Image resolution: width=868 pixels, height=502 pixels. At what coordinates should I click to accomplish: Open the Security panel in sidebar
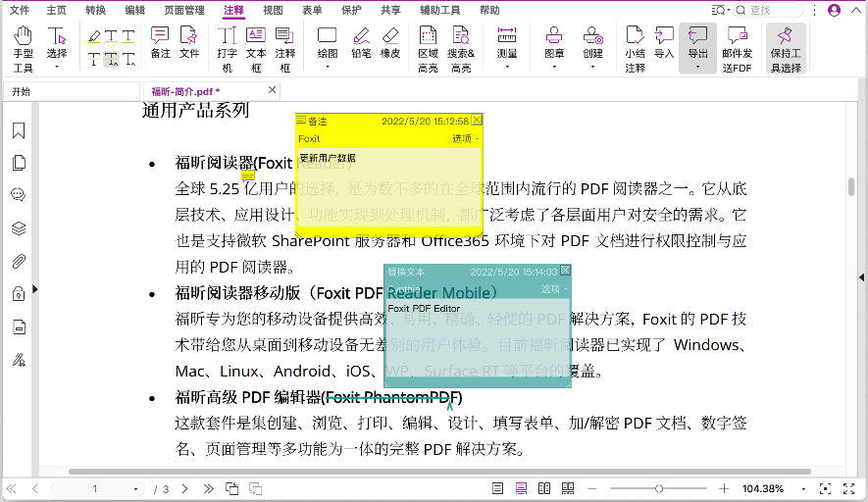[x=19, y=294]
